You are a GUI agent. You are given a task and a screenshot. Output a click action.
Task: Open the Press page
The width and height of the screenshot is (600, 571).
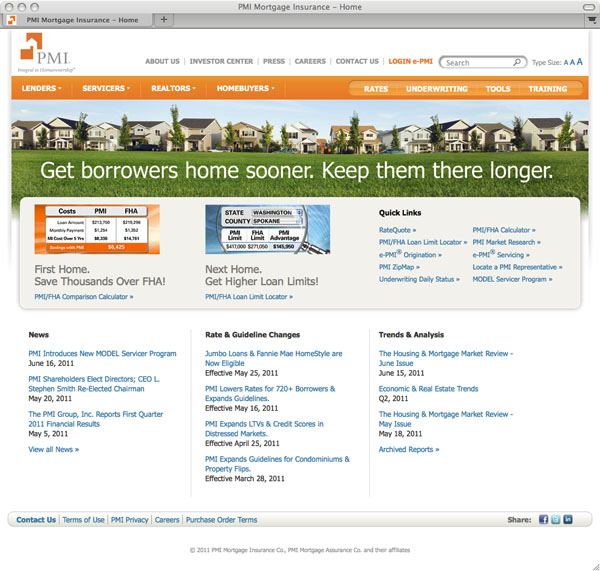274,61
